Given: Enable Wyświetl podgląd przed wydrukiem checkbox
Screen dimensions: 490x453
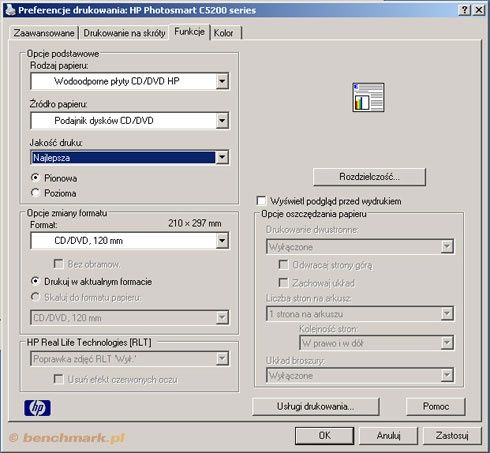Looking at the screenshot, I should pyautogui.click(x=262, y=201).
